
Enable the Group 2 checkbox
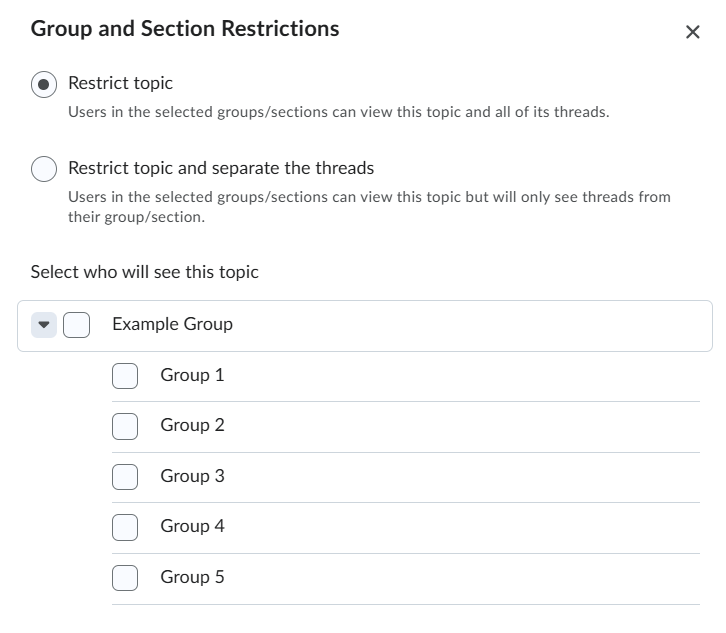(125, 426)
